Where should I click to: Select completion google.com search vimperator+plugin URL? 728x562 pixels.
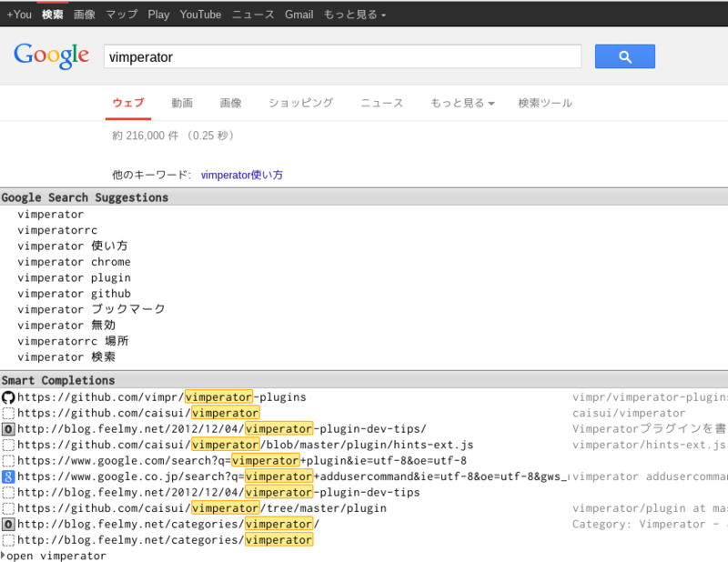point(242,460)
